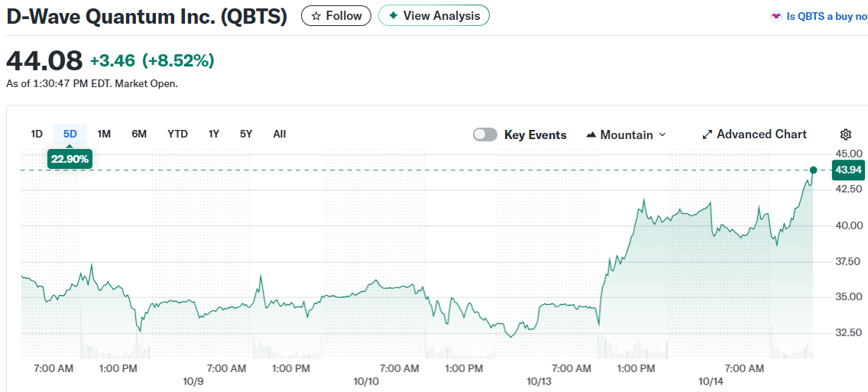This screenshot has height=392, width=868.
Task: Click the pink icon beside 'Is QBTS a buy'
Action: pyautogui.click(x=776, y=16)
